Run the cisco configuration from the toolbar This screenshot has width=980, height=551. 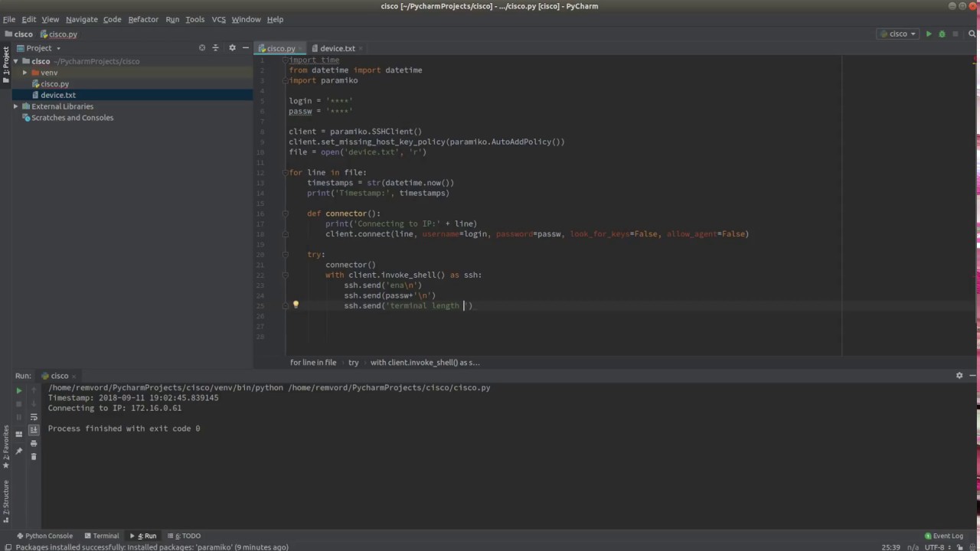pos(929,34)
